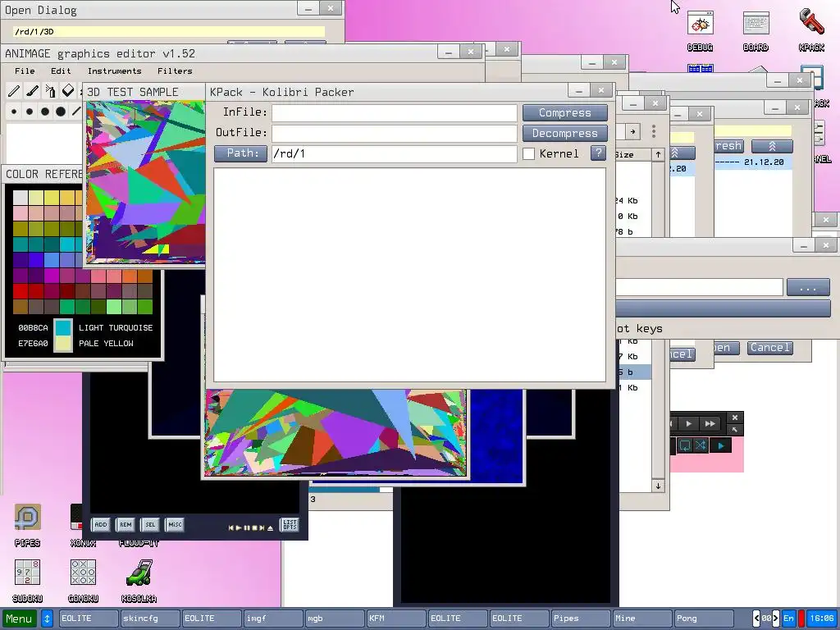The image size is (840, 630).
Task: Click the OutFile input field in KPack
Action: (395, 134)
